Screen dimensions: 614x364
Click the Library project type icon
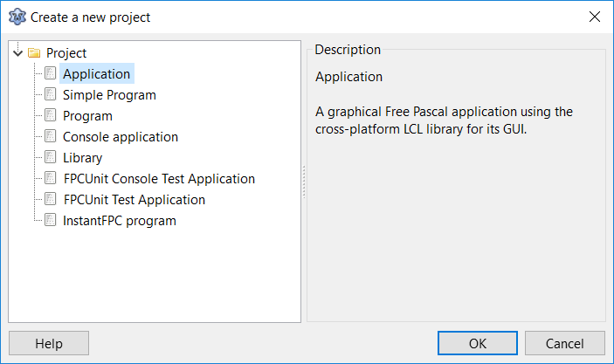coord(50,158)
